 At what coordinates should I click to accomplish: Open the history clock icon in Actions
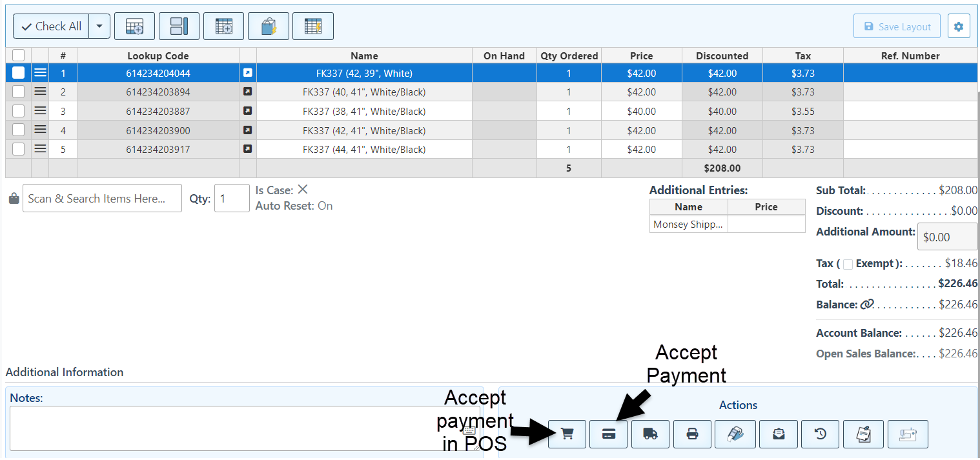point(820,434)
